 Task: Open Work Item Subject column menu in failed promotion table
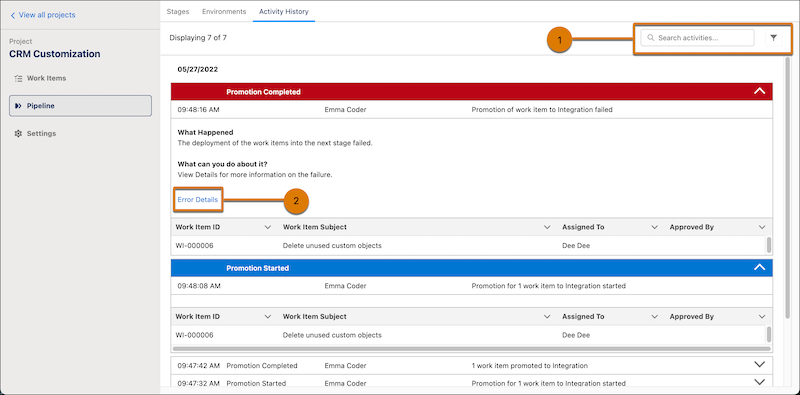click(547, 227)
